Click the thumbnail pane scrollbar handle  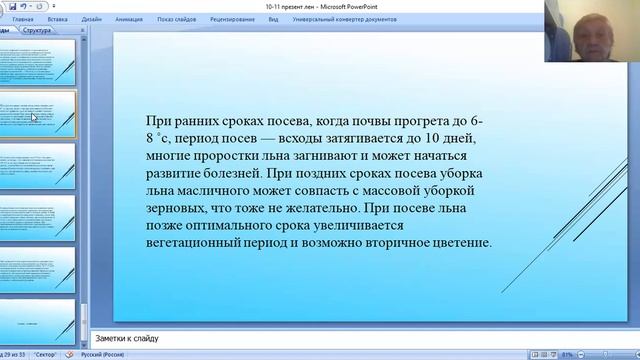pyautogui.click(x=84, y=322)
